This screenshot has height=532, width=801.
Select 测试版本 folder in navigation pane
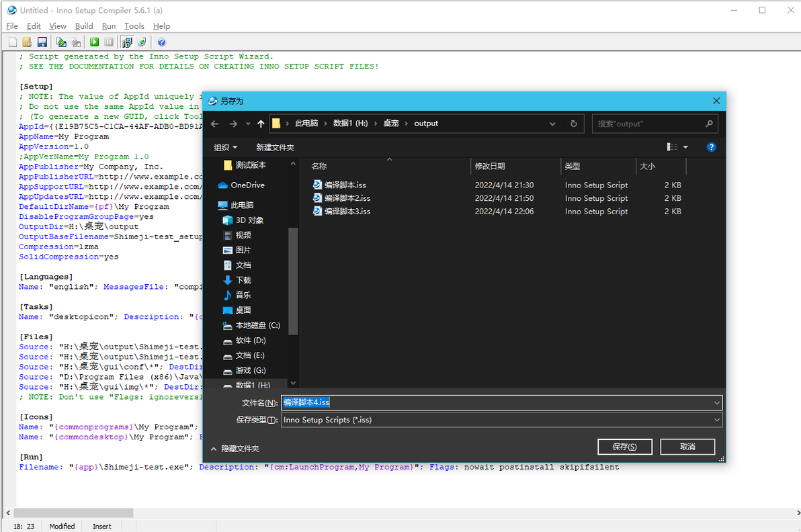pos(245,165)
